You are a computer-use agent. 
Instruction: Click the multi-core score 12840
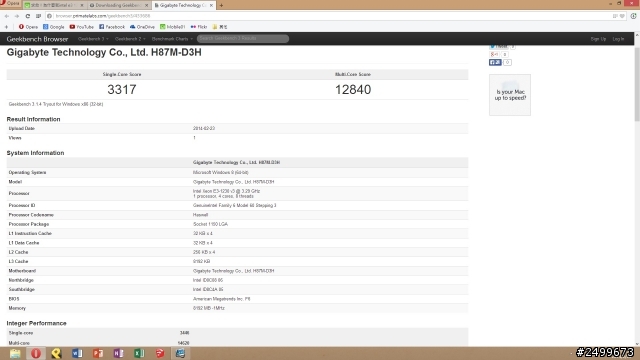[353, 89]
